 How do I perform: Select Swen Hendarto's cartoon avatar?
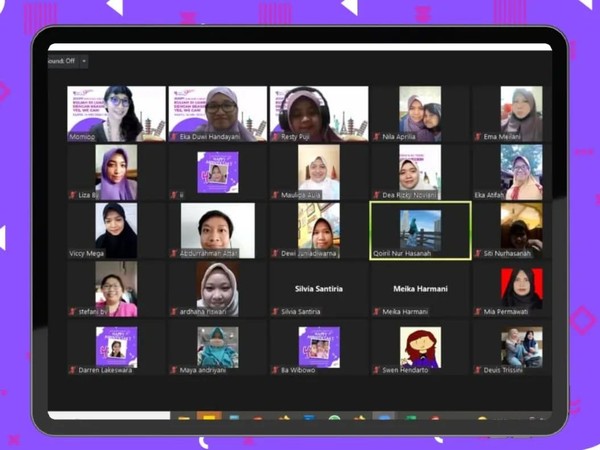[x=420, y=347]
